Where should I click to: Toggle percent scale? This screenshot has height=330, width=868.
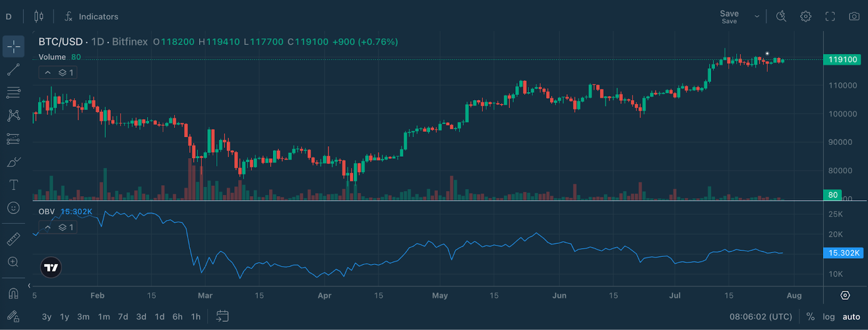tap(810, 317)
